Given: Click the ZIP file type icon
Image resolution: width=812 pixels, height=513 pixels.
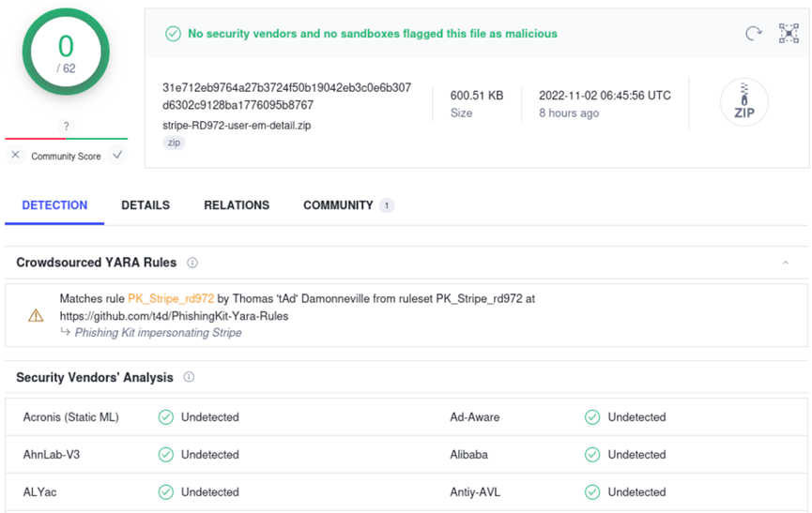Looking at the screenshot, I should point(743,102).
